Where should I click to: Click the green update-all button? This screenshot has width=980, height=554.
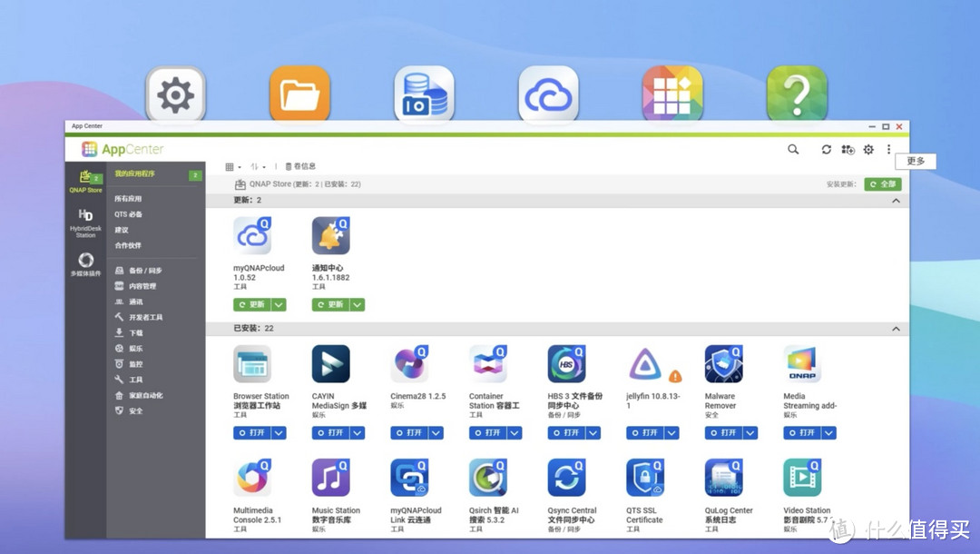click(x=882, y=184)
